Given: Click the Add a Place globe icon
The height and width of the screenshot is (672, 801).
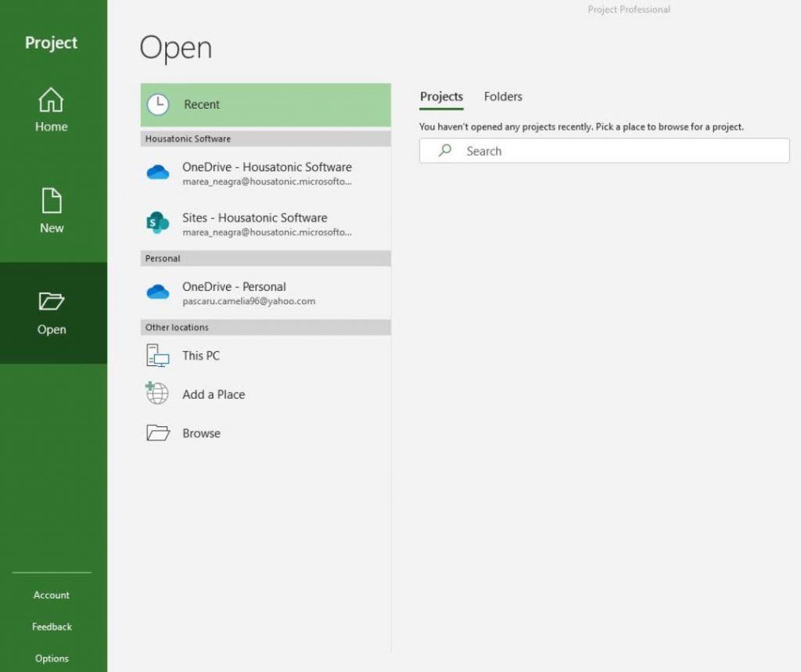Looking at the screenshot, I should [x=156, y=393].
